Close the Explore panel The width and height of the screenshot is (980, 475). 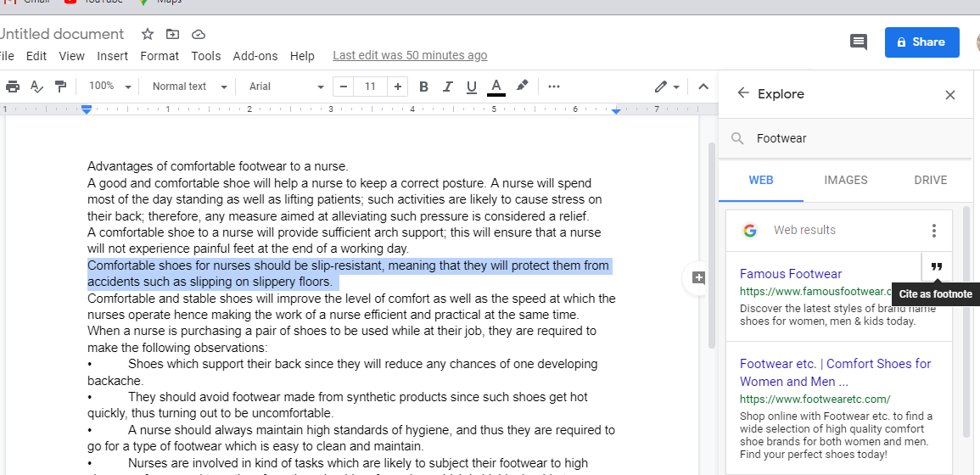pos(950,95)
